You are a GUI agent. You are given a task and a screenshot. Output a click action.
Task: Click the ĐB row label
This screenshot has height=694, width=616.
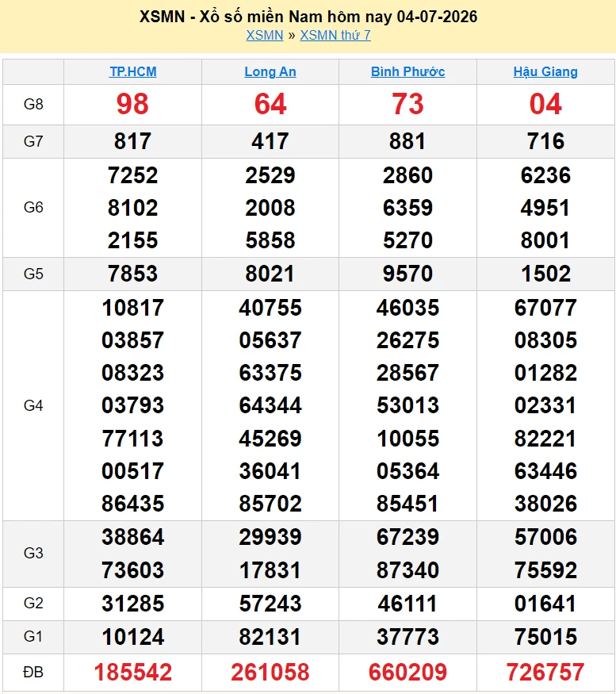click(33, 673)
